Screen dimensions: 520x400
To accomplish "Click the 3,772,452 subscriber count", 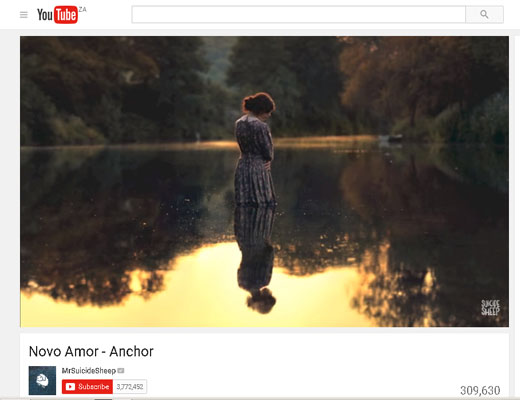I will pos(130,387).
